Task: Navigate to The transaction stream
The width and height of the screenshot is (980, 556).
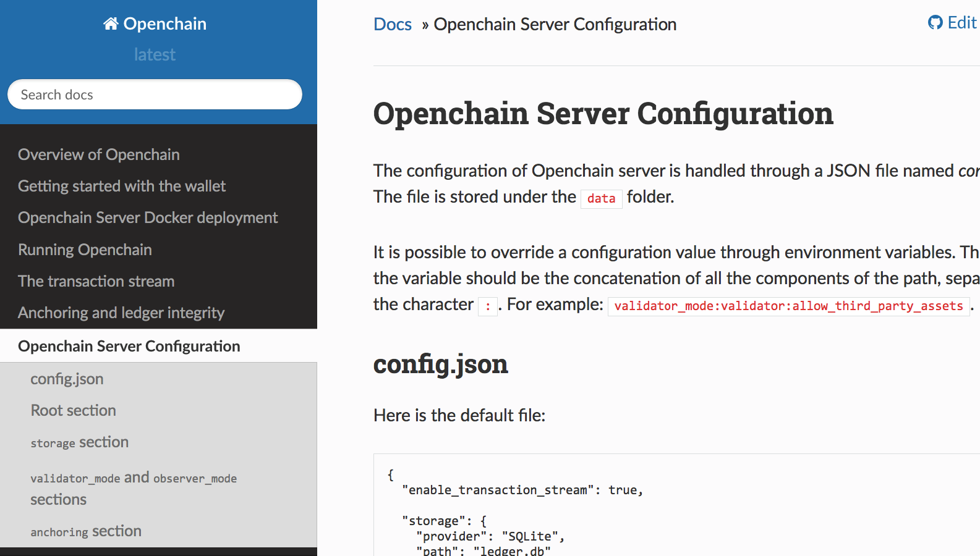Action: (x=96, y=281)
